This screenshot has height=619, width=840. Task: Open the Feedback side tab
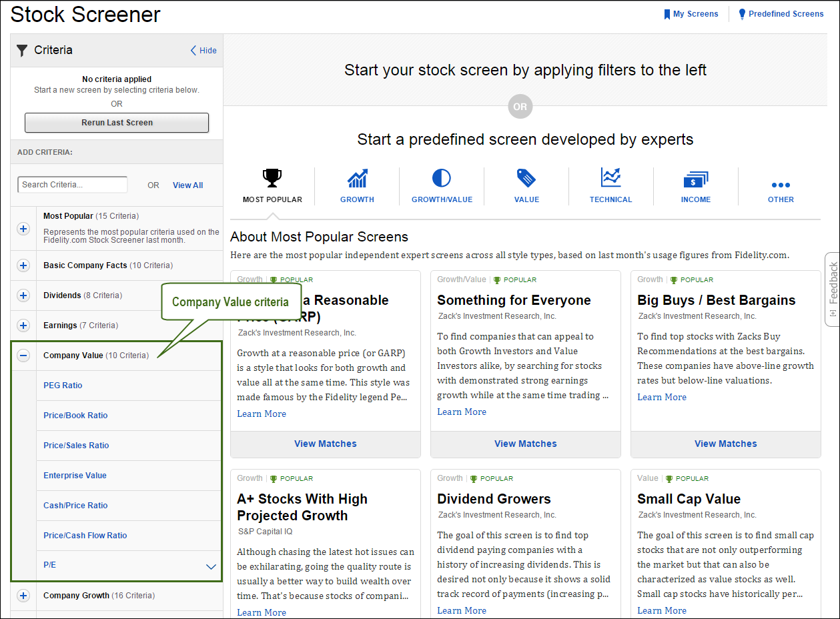832,289
